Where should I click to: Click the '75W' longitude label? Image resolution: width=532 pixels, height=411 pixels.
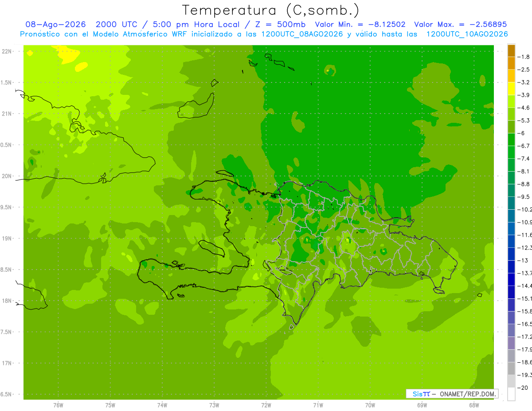[110, 405]
